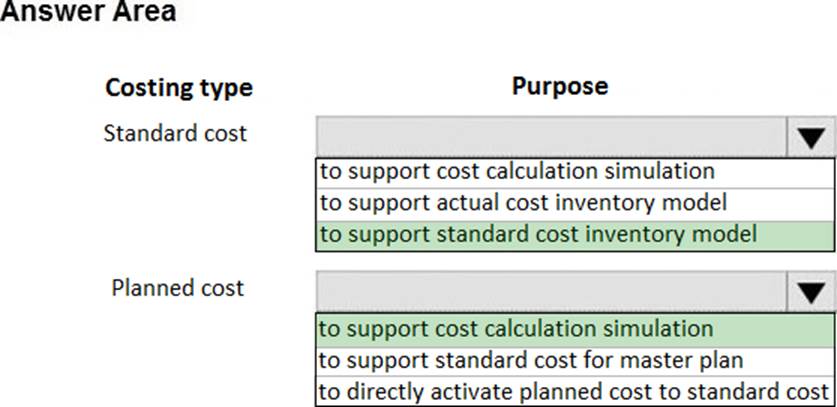Open the Planned cost dropdown arrow
This screenshot has width=837, height=407.
[810, 291]
